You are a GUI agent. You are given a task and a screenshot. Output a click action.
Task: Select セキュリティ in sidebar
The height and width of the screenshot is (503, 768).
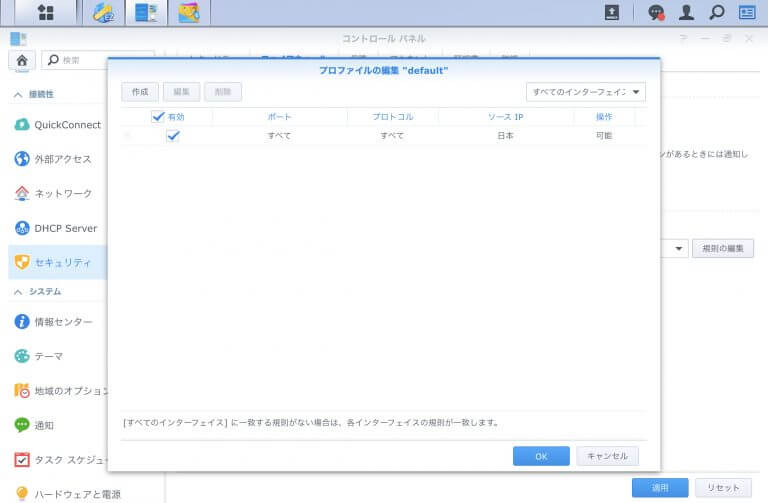point(58,263)
